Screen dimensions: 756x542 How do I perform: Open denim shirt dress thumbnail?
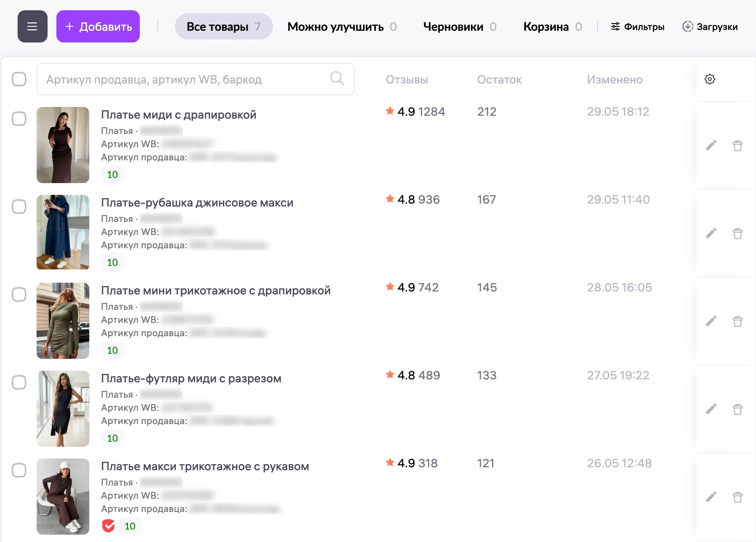63,232
